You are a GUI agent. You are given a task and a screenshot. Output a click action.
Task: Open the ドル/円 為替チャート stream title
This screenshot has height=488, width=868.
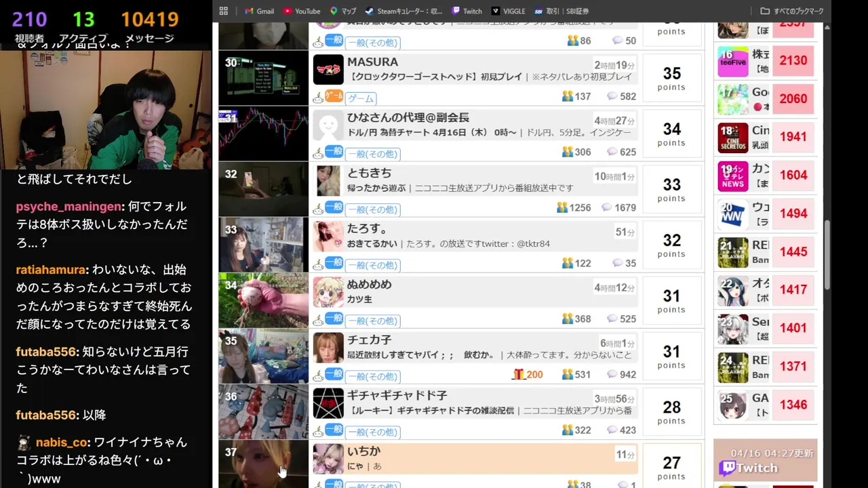pos(431,133)
